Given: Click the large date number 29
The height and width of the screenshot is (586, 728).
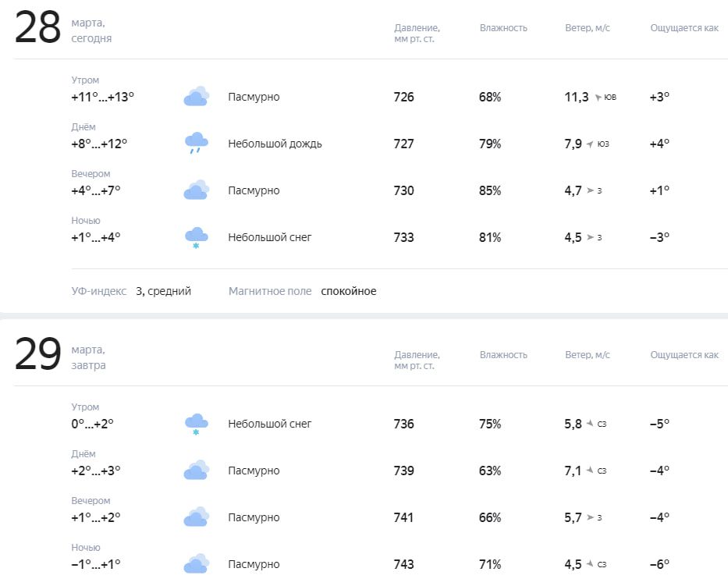Looking at the screenshot, I should 37,356.
